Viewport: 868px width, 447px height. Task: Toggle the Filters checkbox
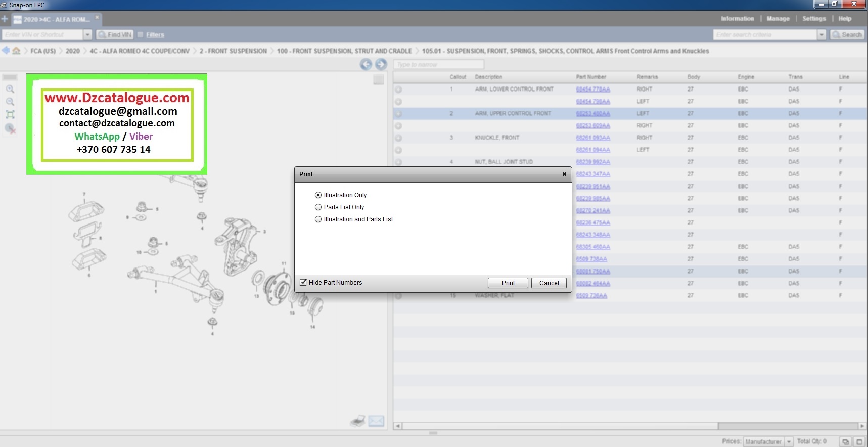pyautogui.click(x=141, y=35)
